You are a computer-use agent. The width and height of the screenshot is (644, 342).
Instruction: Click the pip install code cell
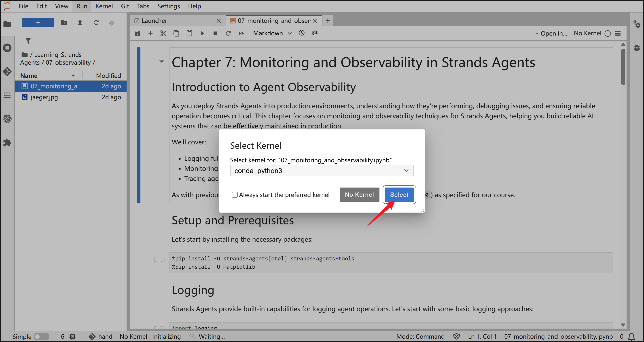tap(391, 262)
